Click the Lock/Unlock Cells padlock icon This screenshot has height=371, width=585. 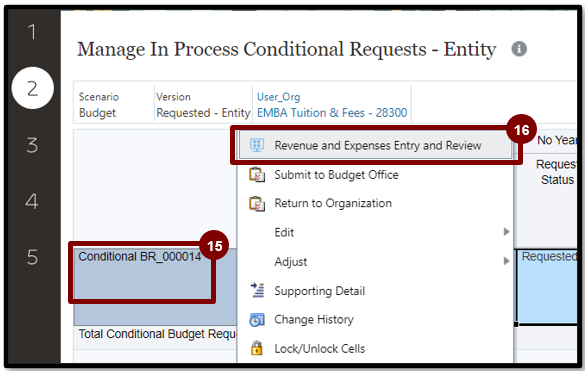coord(256,348)
